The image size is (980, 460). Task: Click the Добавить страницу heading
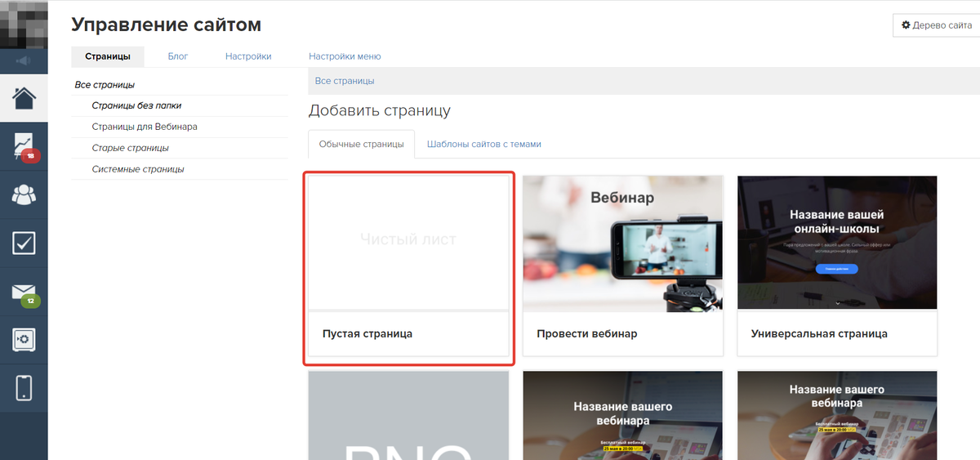[380, 110]
